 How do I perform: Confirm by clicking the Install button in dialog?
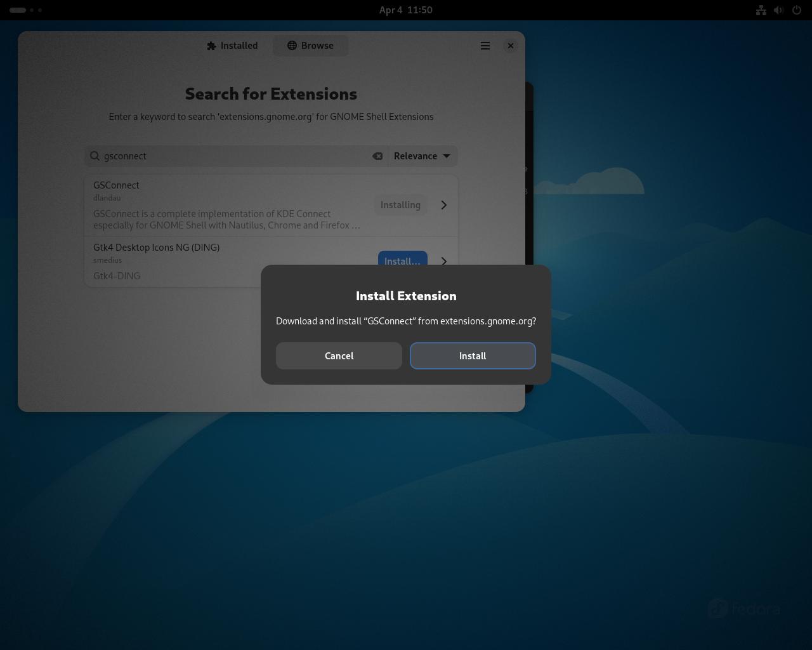(473, 355)
